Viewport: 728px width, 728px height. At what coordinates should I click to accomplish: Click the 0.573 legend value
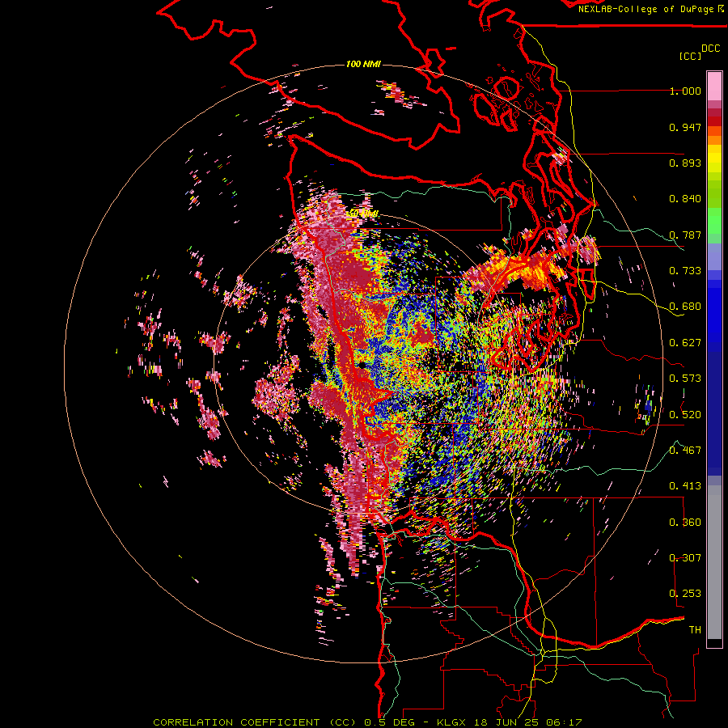click(x=685, y=379)
